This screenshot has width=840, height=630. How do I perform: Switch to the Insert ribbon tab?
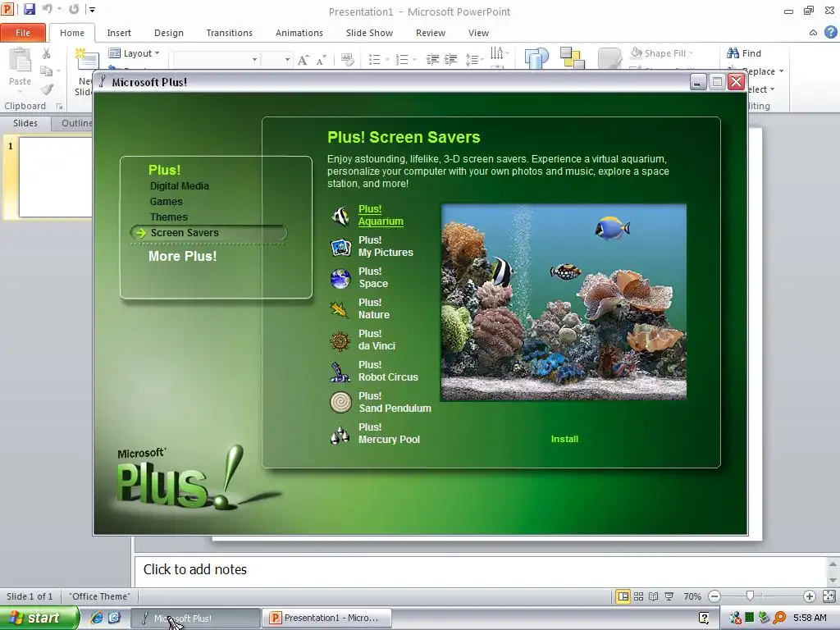click(x=119, y=33)
